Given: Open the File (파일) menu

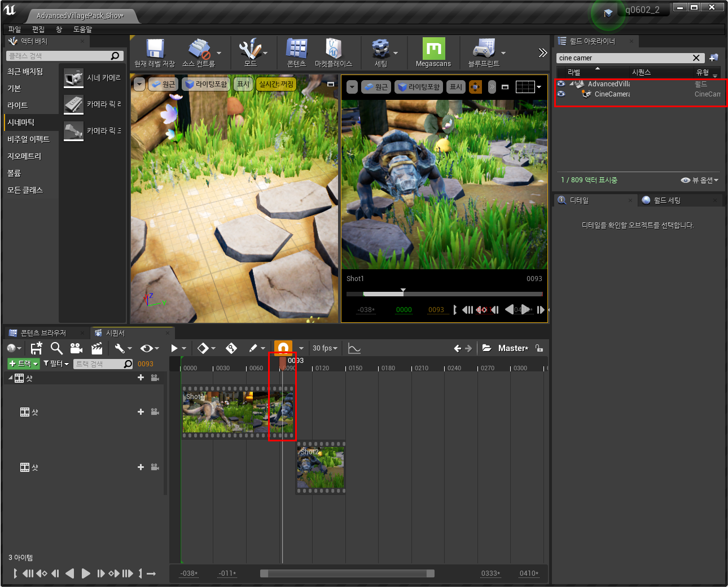Looking at the screenshot, I should pos(15,29).
